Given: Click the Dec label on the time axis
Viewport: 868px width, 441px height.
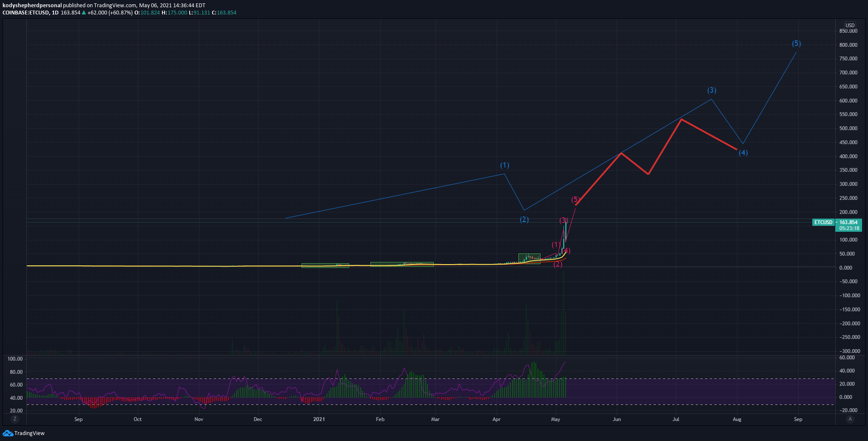Looking at the screenshot, I should [x=258, y=419].
